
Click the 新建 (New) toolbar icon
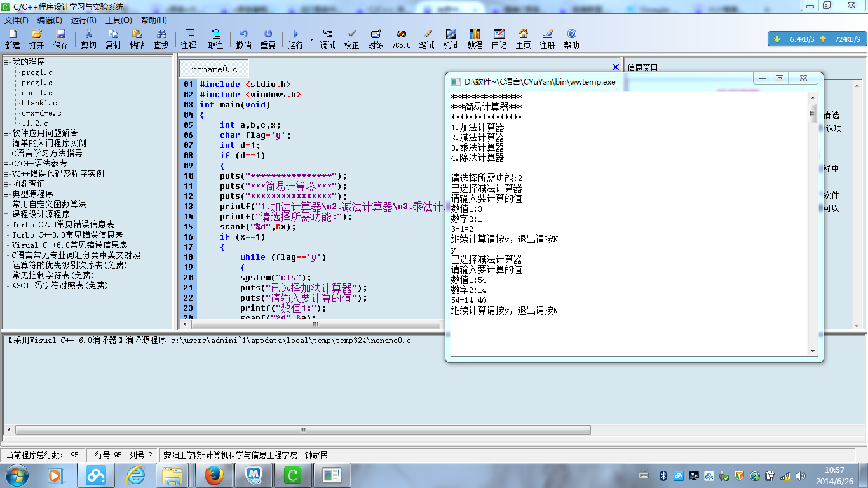click(x=12, y=39)
